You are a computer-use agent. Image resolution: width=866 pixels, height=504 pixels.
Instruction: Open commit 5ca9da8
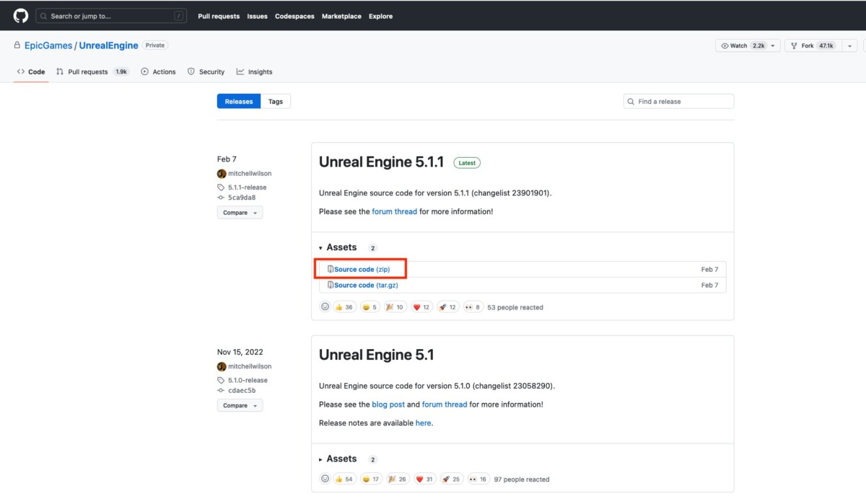(x=242, y=198)
